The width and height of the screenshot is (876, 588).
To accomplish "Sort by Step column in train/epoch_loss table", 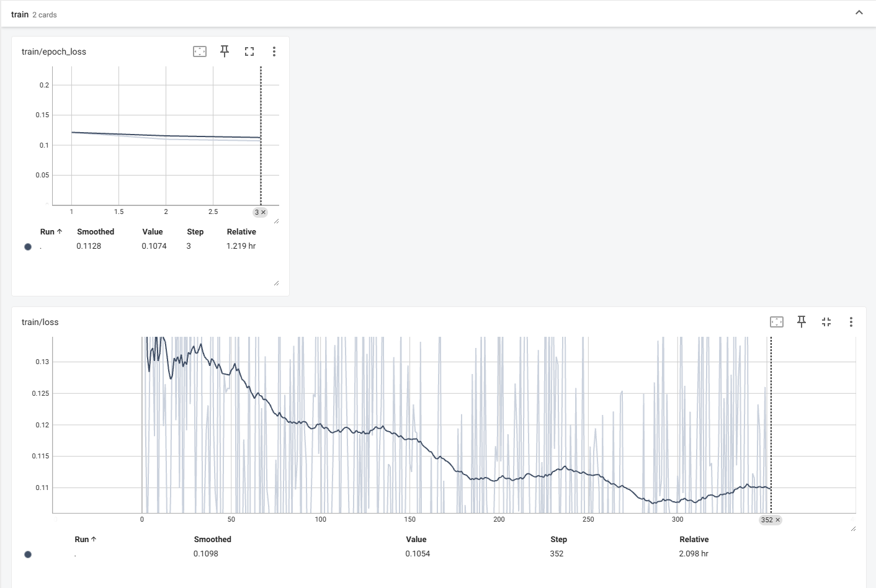I will (195, 232).
